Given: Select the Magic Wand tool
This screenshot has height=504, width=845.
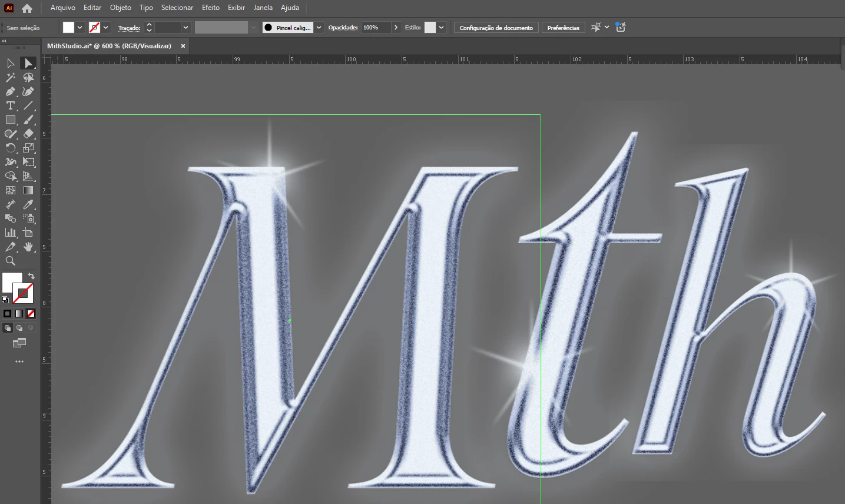Looking at the screenshot, I should (11, 77).
